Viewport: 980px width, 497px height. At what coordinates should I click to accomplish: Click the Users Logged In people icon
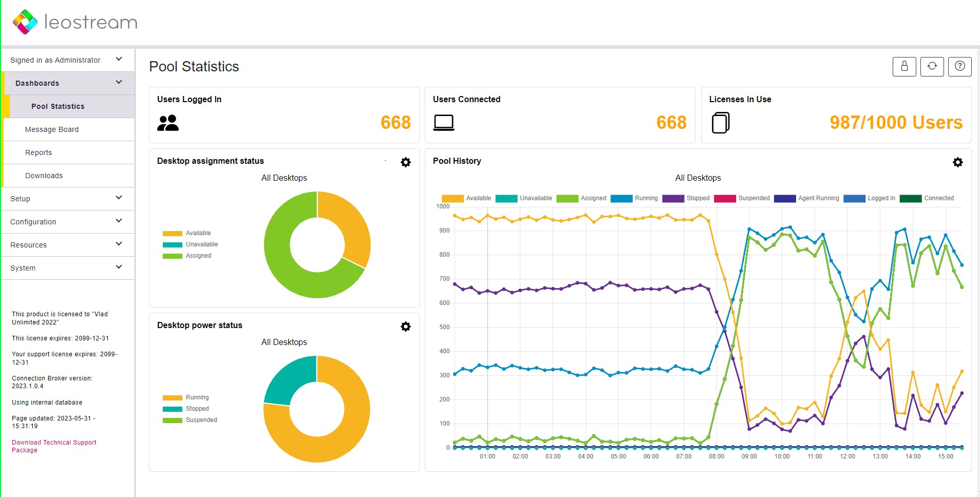pyautogui.click(x=168, y=123)
